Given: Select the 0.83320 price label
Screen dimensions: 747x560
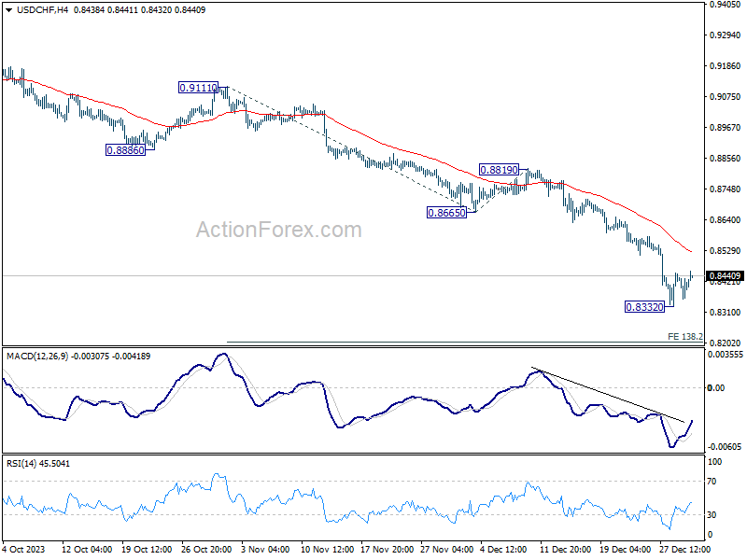Looking at the screenshot, I should tap(644, 307).
